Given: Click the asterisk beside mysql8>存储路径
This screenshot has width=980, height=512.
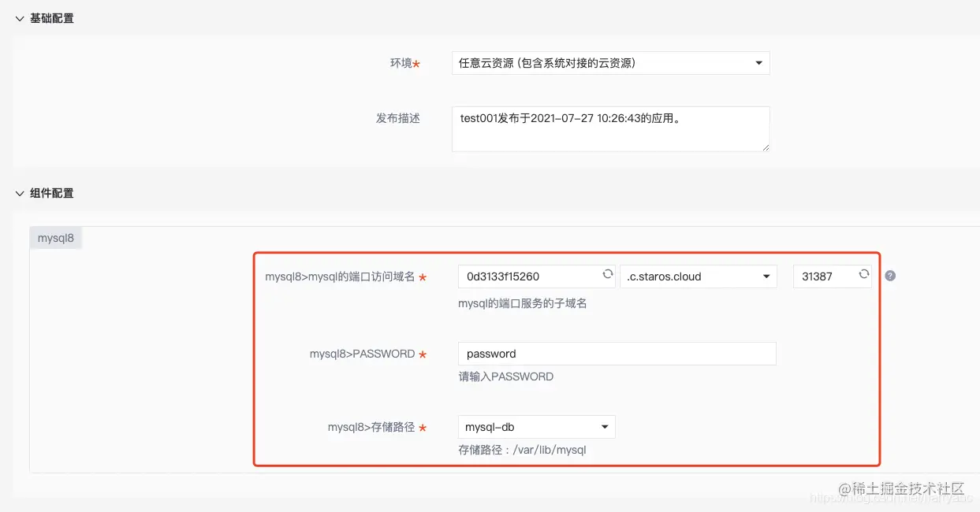Looking at the screenshot, I should [x=422, y=427].
